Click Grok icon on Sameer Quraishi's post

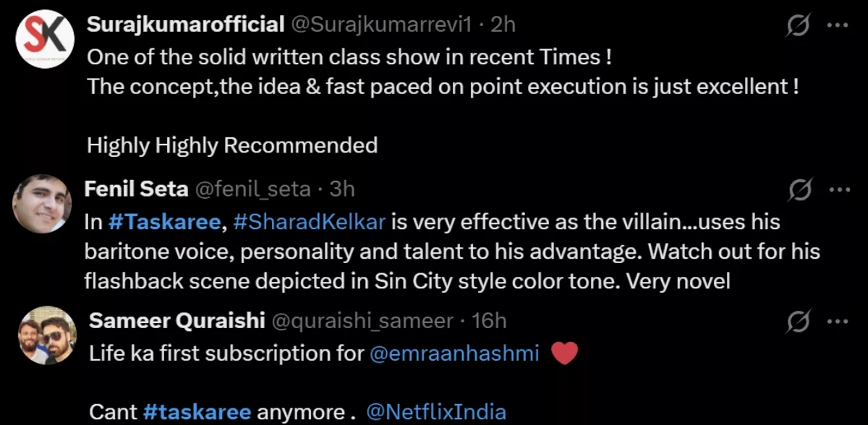coord(799,321)
